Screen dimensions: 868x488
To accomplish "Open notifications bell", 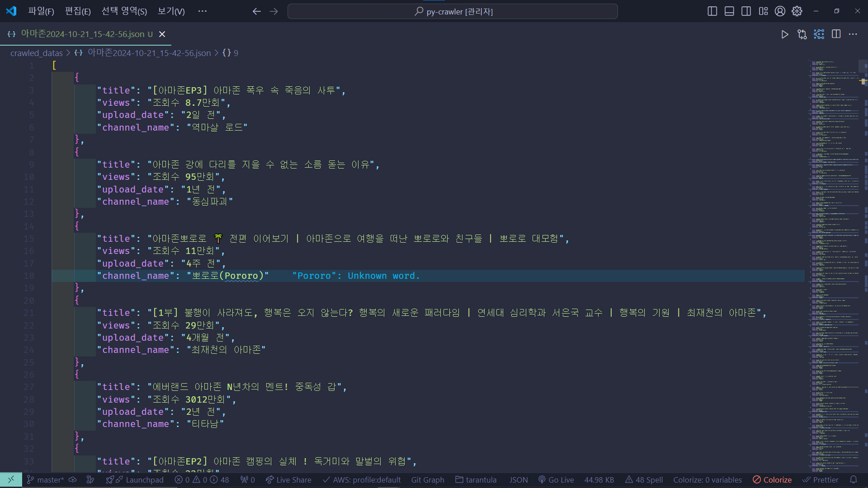I will pos(854,480).
